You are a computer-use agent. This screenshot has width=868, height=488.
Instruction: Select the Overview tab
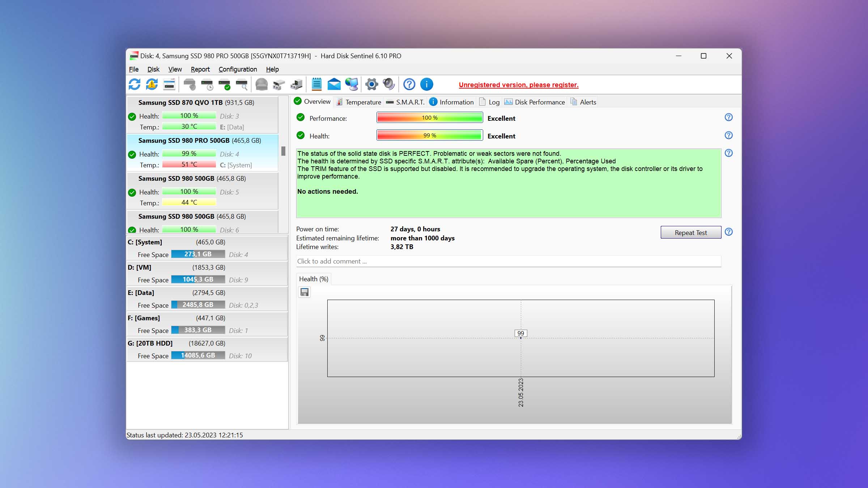coord(312,102)
